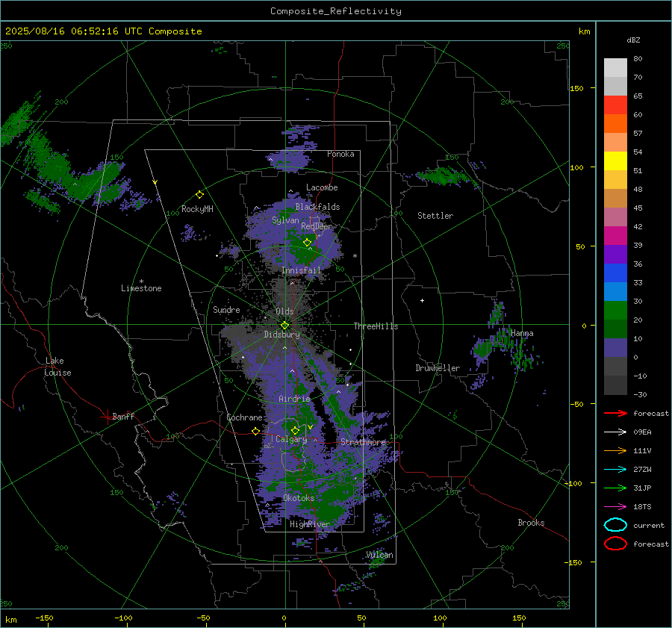Click the Airdrie city label

click(x=294, y=399)
